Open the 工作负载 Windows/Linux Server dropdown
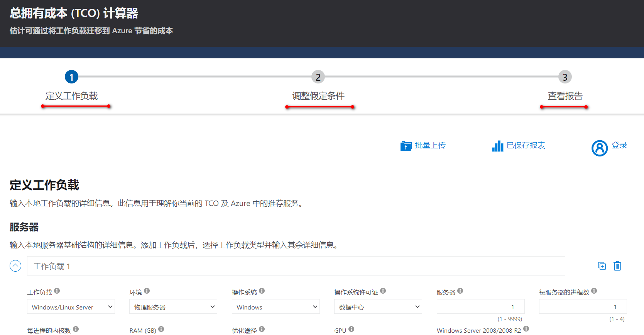 point(71,307)
